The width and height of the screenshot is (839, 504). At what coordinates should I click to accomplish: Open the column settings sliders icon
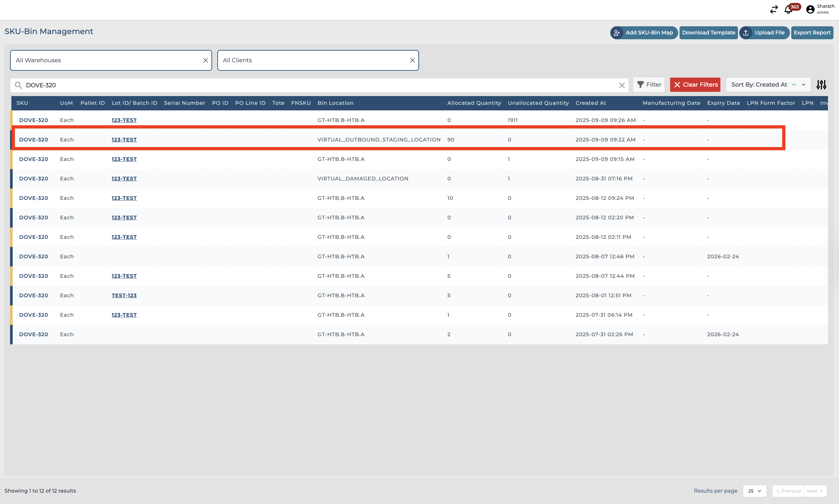point(821,85)
